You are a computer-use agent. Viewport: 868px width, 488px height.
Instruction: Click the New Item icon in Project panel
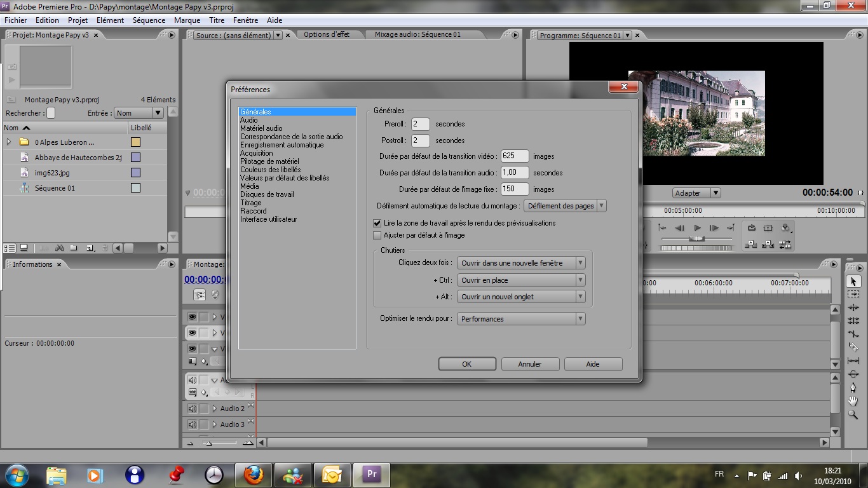[x=90, y=248]
